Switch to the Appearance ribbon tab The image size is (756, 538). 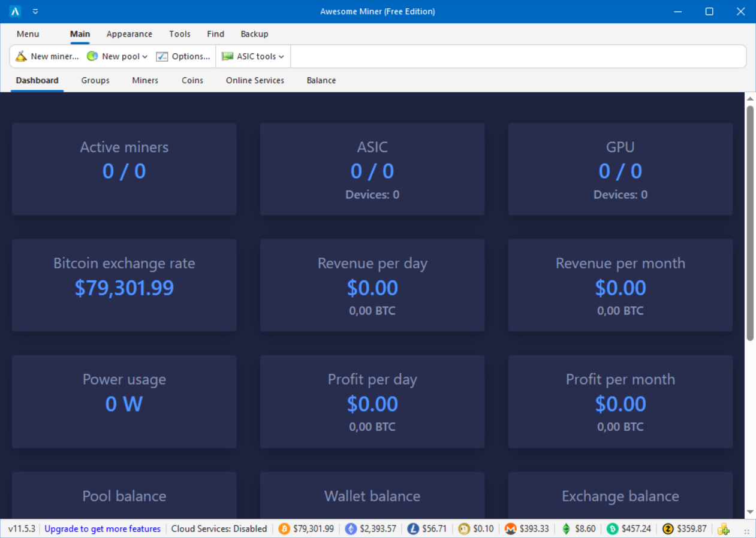pyautogui.click(x=129, y=34)
